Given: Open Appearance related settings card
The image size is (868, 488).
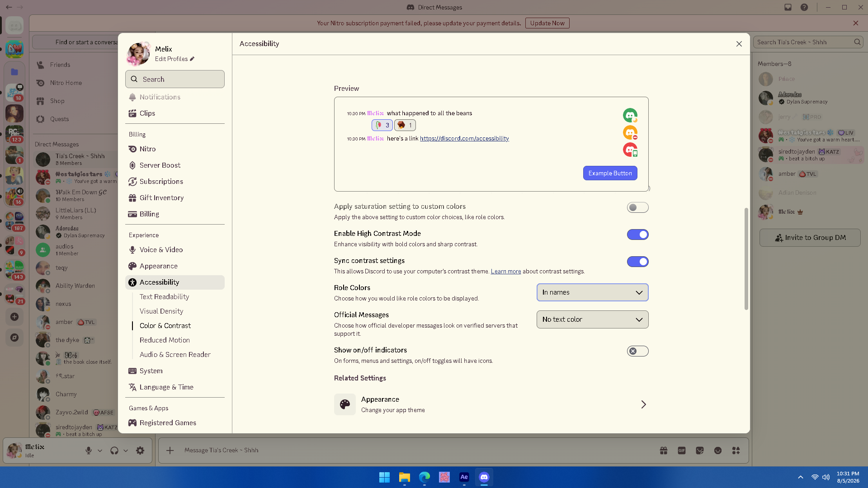Looking at the screenshot, I should point(491,404).
